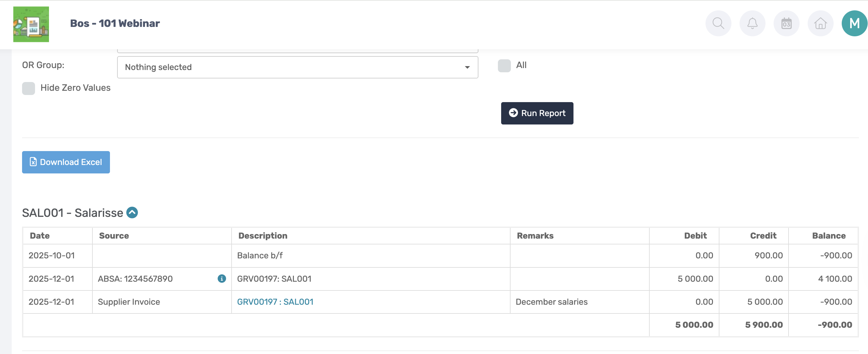Screen dimensions: 868x354
Task: Click the Download Excel button
Action: click(66, 162)
